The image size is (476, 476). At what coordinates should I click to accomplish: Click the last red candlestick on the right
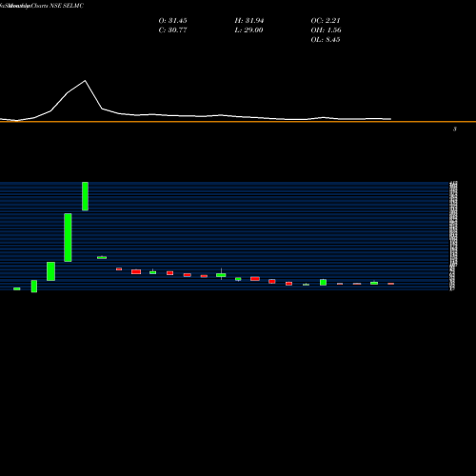pyautogui.click(x=391, y=284)
